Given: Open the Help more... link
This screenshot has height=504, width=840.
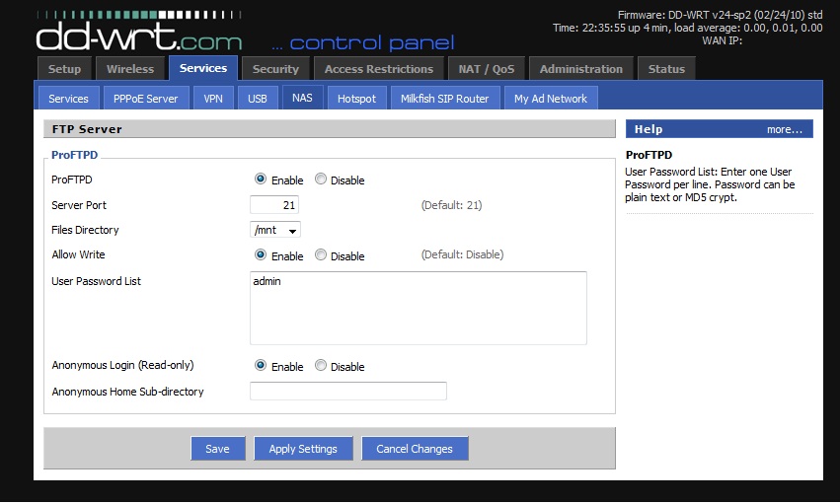Looking at the screenshot, I should 784,129.
